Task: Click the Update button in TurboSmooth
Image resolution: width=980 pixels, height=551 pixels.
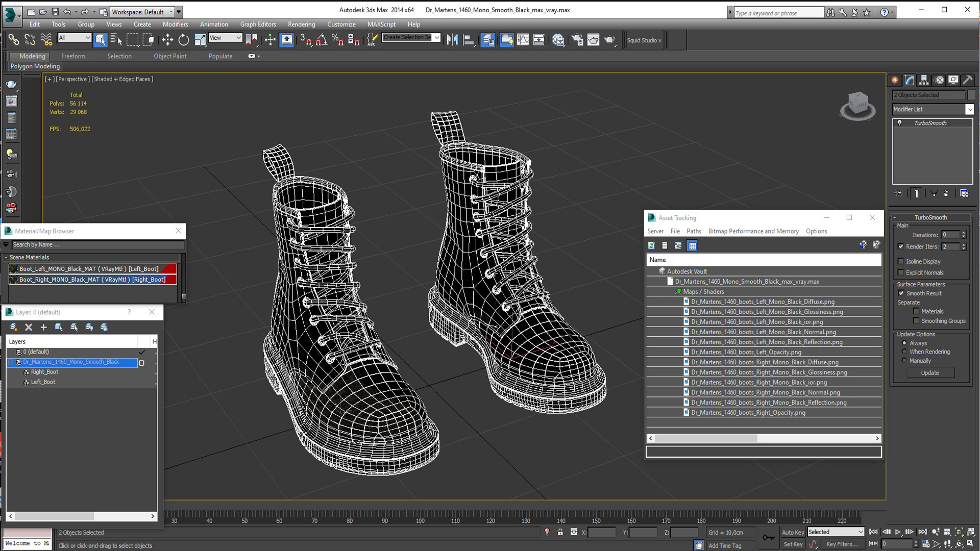Action: (x=929, y=373)
